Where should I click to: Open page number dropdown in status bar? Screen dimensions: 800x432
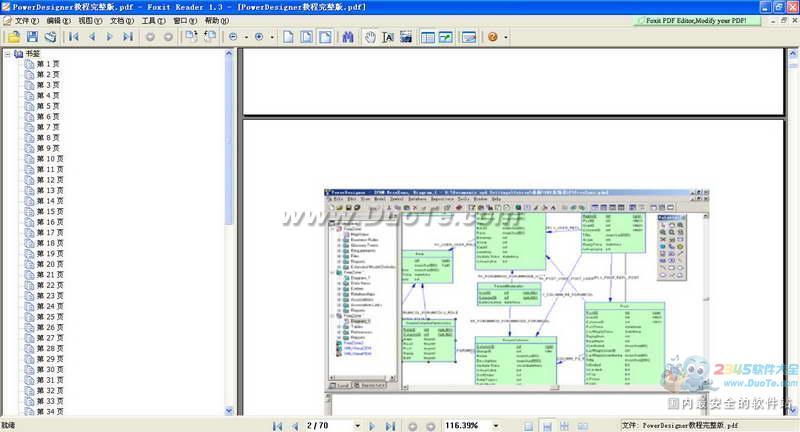pyautogui.click(x=358, y=425)
